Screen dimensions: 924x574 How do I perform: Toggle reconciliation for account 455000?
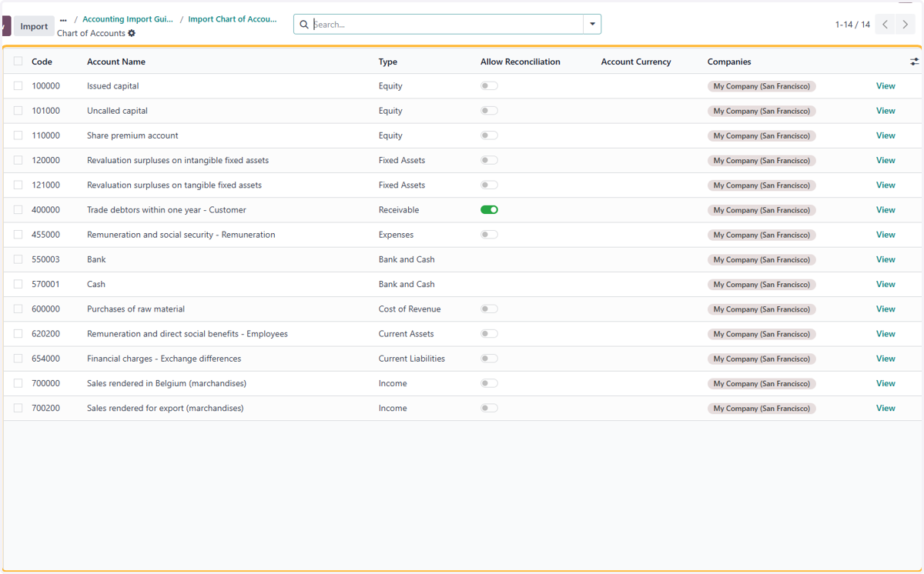tap(489, 235)
